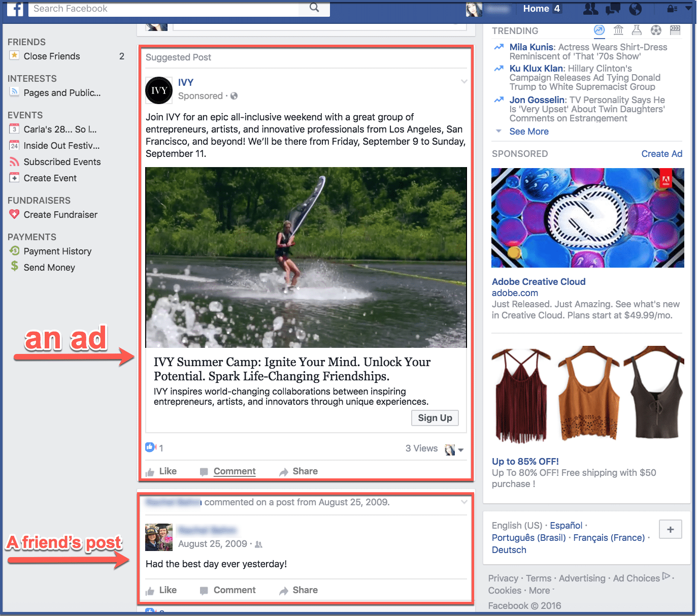The image size is (698, 616).
Task: Open Payment History in sidebar
Action: tap(57, 251)
